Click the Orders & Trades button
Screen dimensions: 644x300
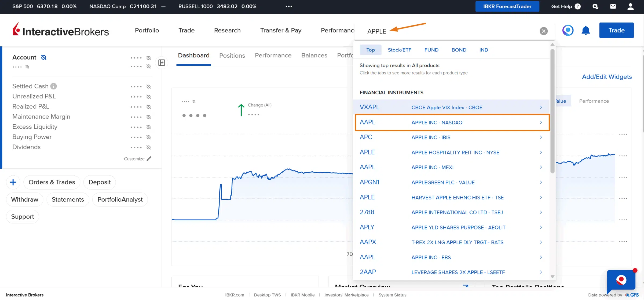click(x=52, y=182)
